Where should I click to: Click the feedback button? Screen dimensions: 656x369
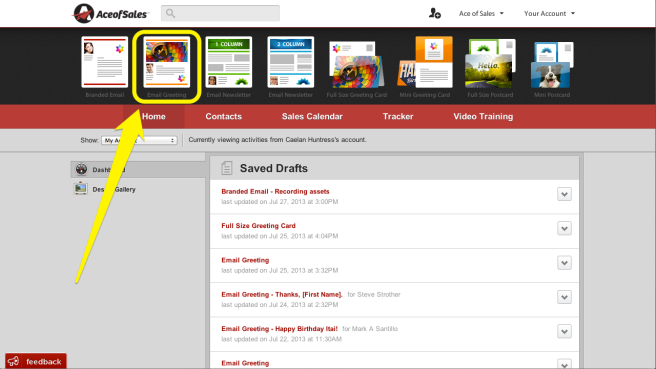click(x=36, y=361)
